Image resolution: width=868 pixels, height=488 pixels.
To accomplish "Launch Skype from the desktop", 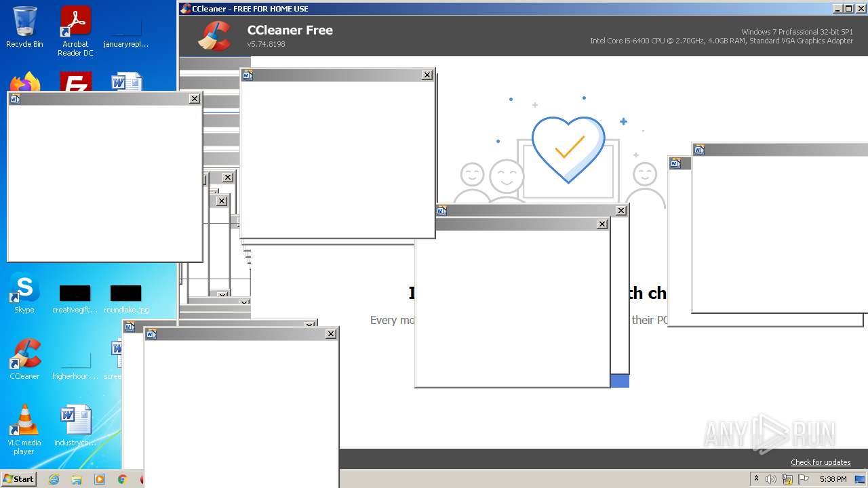I will [x=24, y=294].
